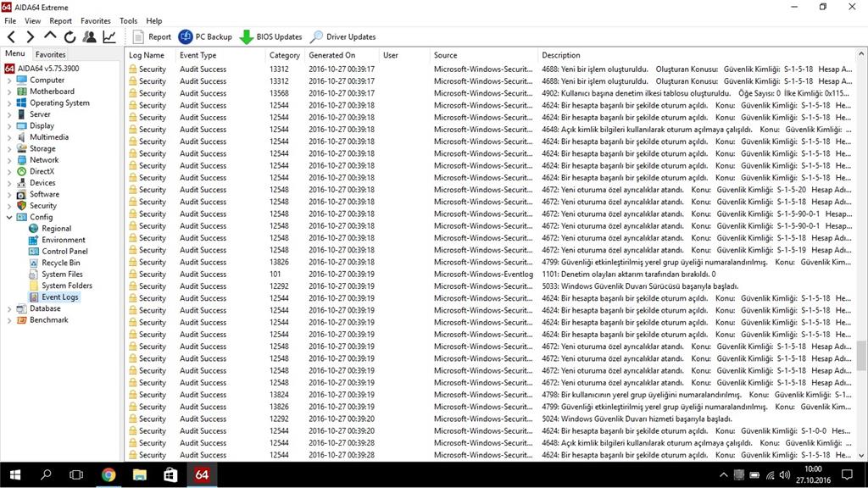This screenshot has height=488, width=868.
Task: Open the volume icon in the system tray
Action: coord(784,474)
